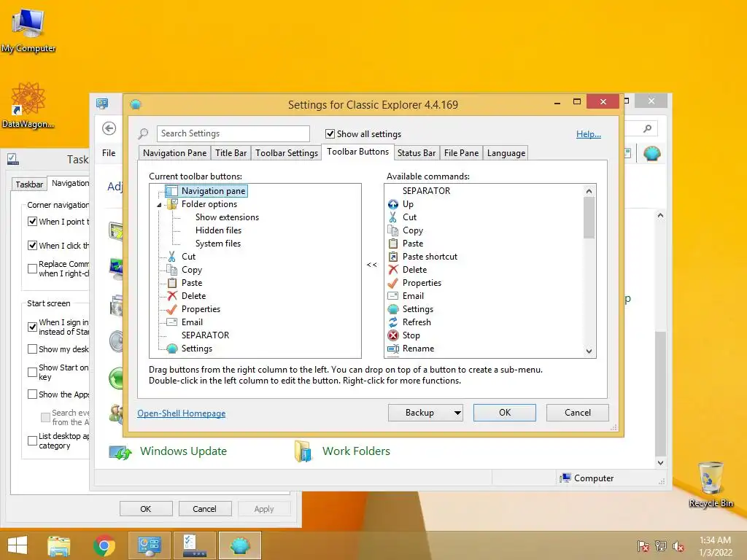The image size is (747, 560).
Task: Select Delete red X in Available commands
Action: pyautogui.click(x=393, y=270)
